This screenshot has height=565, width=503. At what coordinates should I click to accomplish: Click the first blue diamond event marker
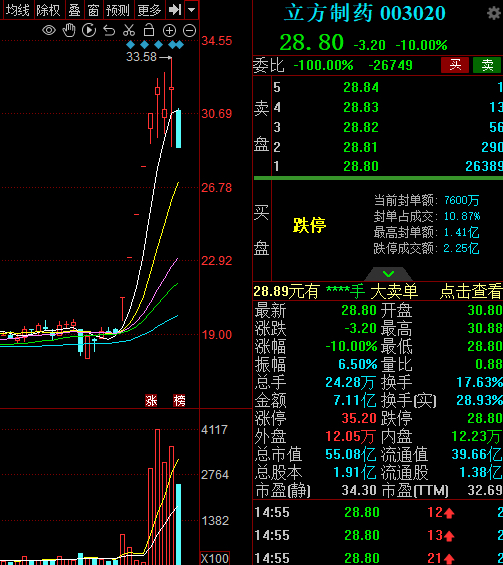(130, 45)
